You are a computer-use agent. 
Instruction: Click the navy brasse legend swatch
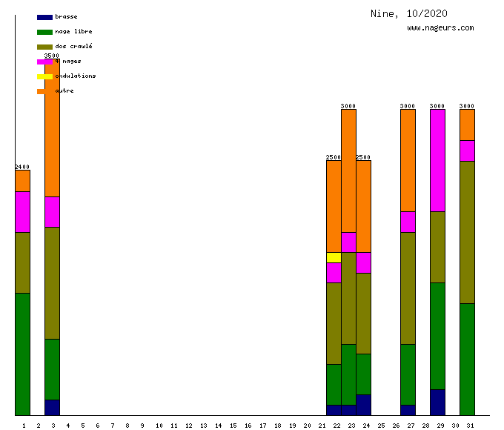point(44,17)
